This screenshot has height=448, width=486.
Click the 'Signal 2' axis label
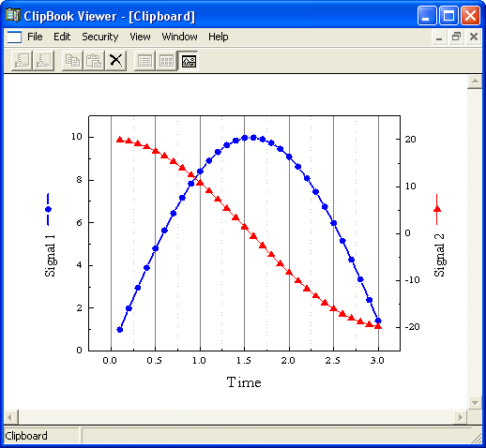coord(439,255)
